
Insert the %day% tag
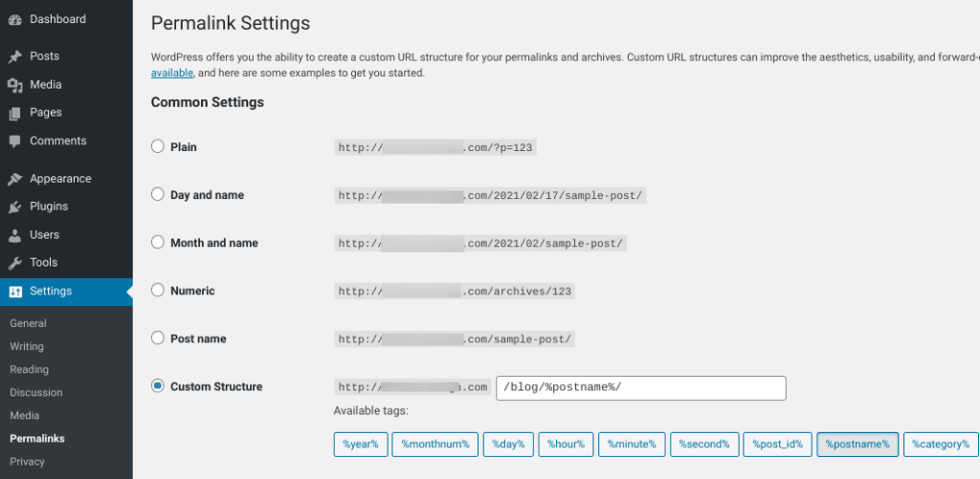coord(508,445)
